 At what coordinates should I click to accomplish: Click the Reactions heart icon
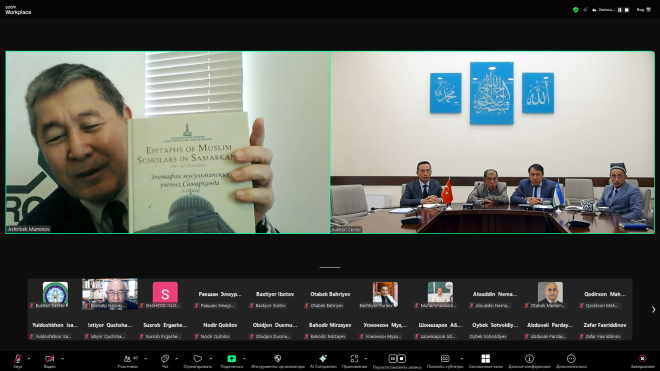197,359
